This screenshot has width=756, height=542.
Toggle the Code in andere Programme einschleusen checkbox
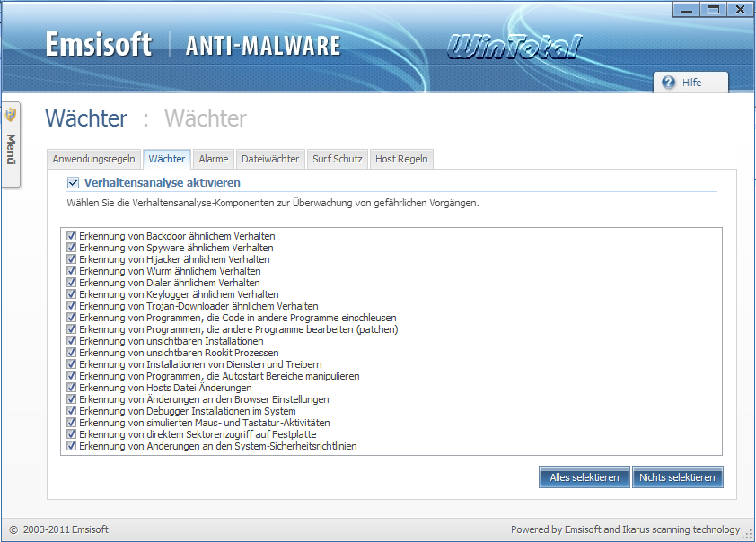pos(71,318)
